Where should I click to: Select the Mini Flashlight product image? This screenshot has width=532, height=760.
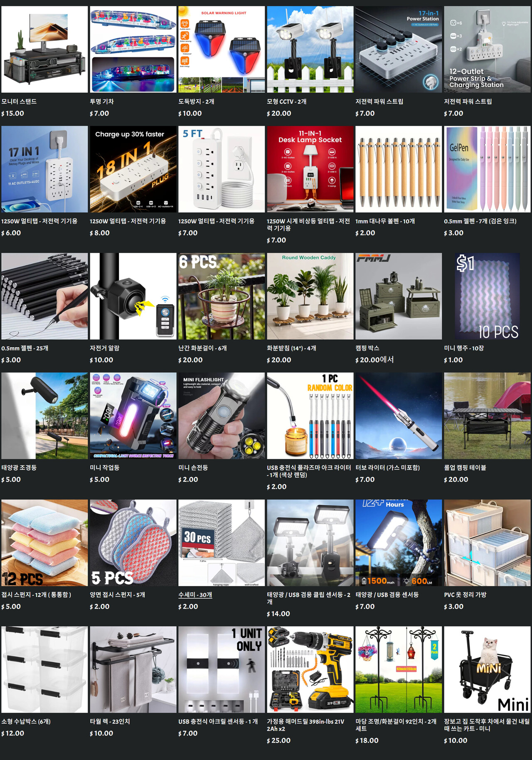click(222, 416)
